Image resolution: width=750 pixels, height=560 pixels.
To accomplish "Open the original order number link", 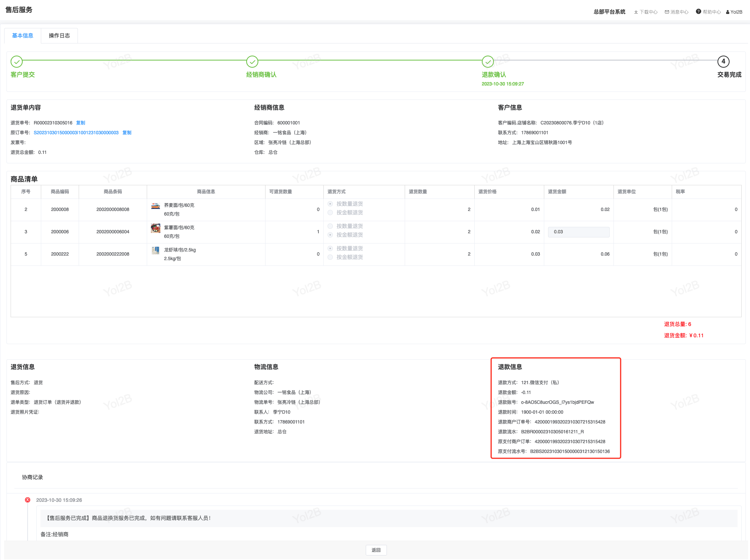I will pos(76,133).
